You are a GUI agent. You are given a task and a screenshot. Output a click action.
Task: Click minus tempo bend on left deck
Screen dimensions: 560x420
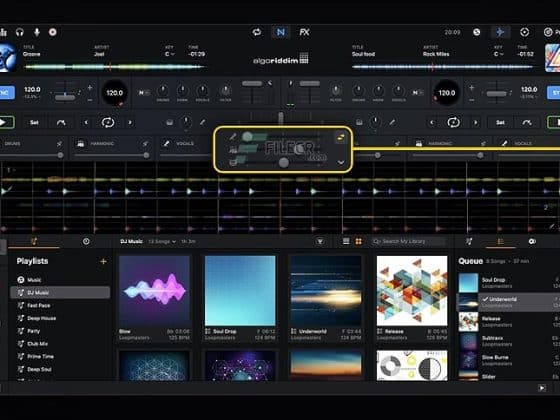pos(90,100)
